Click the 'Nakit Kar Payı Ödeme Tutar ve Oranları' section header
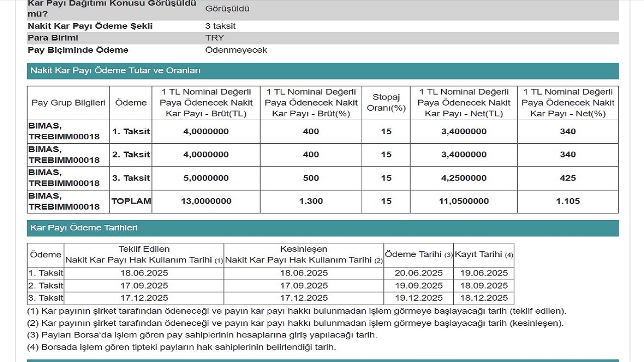This screenshot has height=362, width=644. [x=115, y=71]
